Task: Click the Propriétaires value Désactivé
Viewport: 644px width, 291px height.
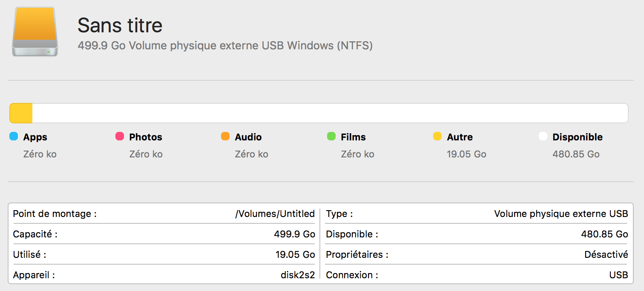Action: click(x=606, y=254)
